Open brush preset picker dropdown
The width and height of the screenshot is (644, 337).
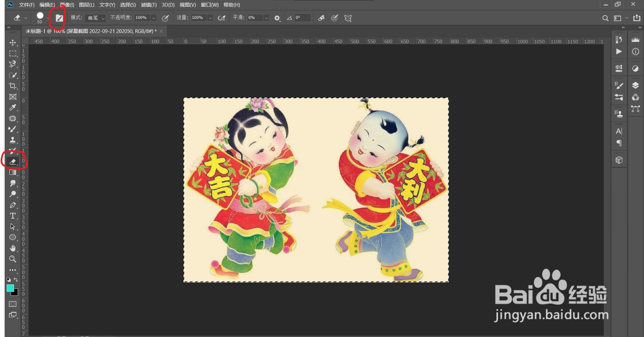pos(48,18)
